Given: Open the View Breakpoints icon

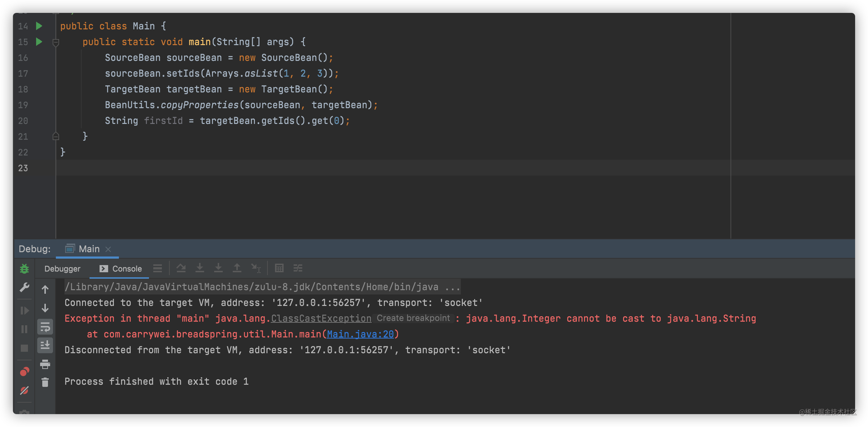Looking at the screenshot, I should [x=24, y=372].
